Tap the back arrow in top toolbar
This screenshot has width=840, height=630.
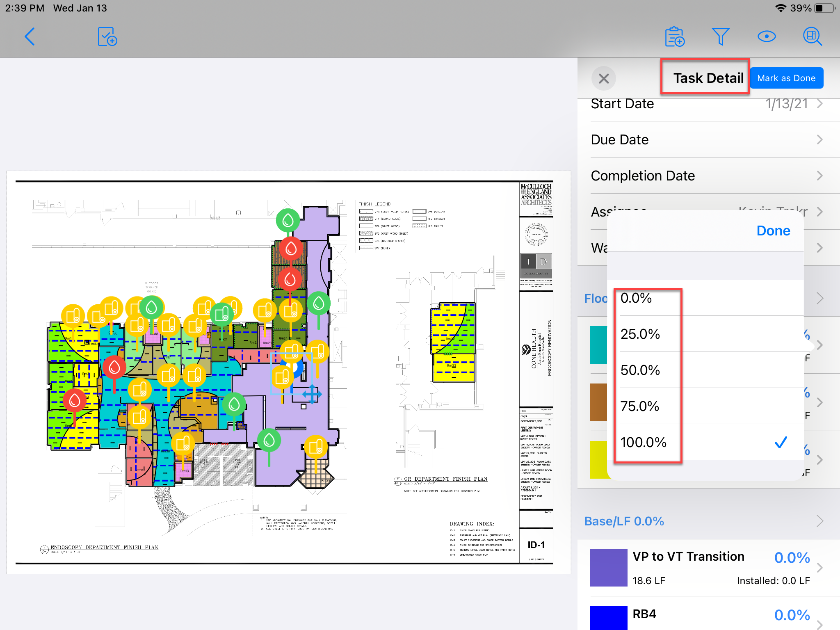click(30, 37)
